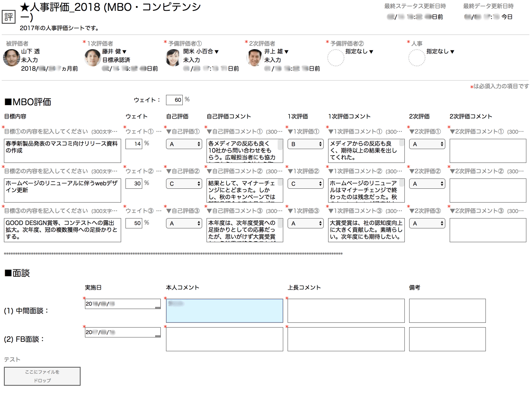Open 2次評価③ grade dropdown
Viewport: 532px width, 403px height.
pos(427,223)
